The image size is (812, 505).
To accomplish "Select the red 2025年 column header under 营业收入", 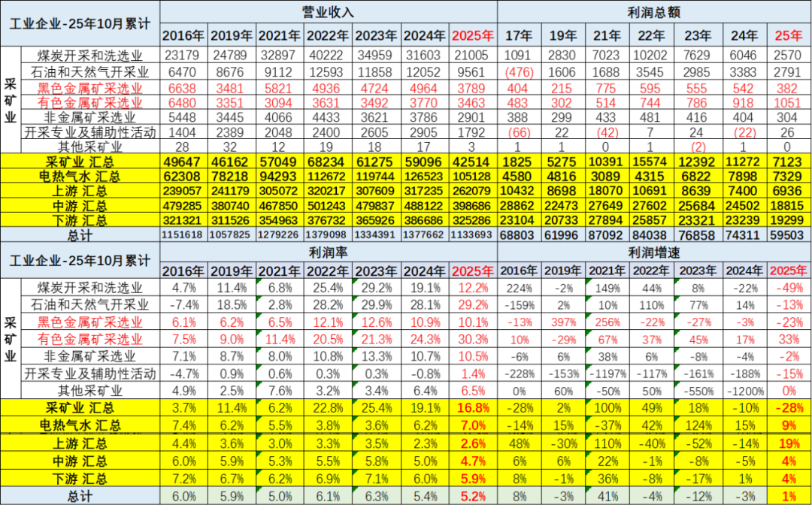I will [470, 35].
